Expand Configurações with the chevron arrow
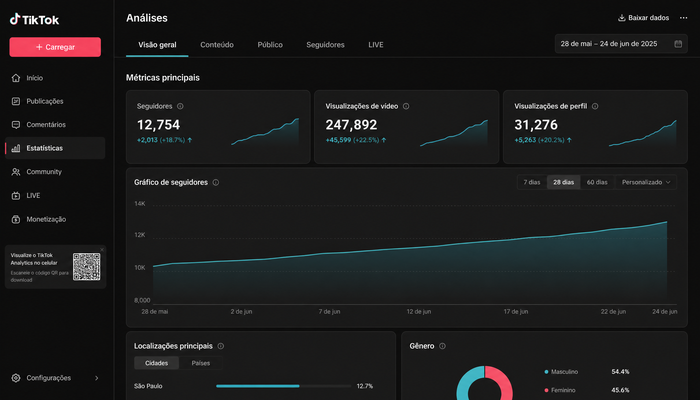Viewport: 700px width, 400px height. coord(96,378)
